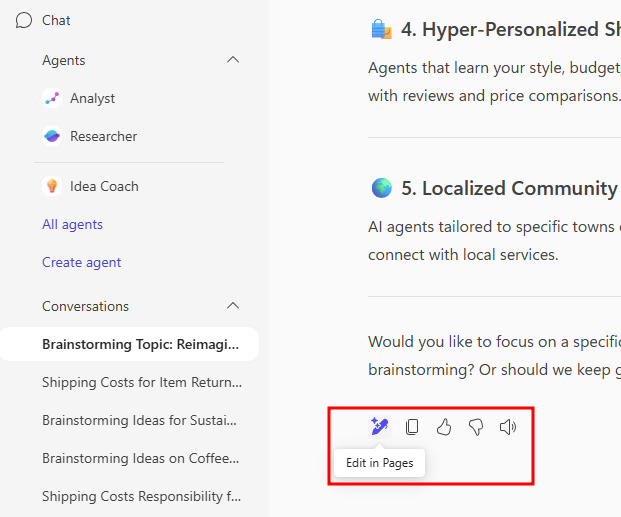621x517 pixels.
Task: Click the Edit in Pages pen icon
Action: [x=379, y=427]
